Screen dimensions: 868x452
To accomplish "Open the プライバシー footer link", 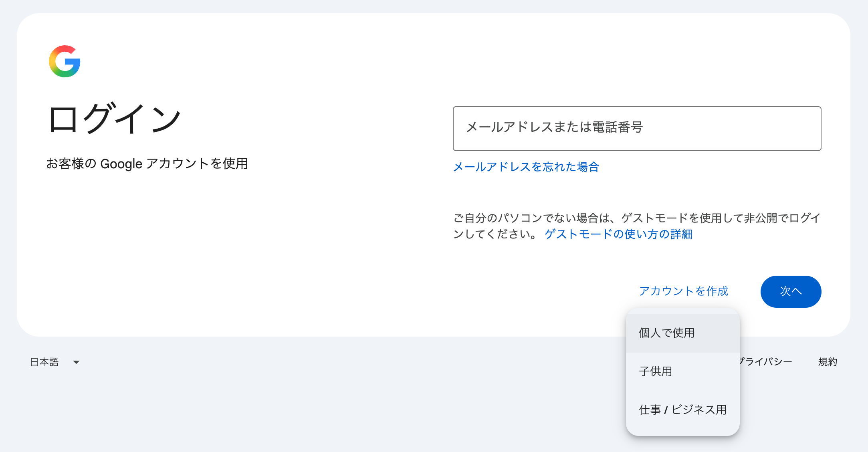I will 766,362.
